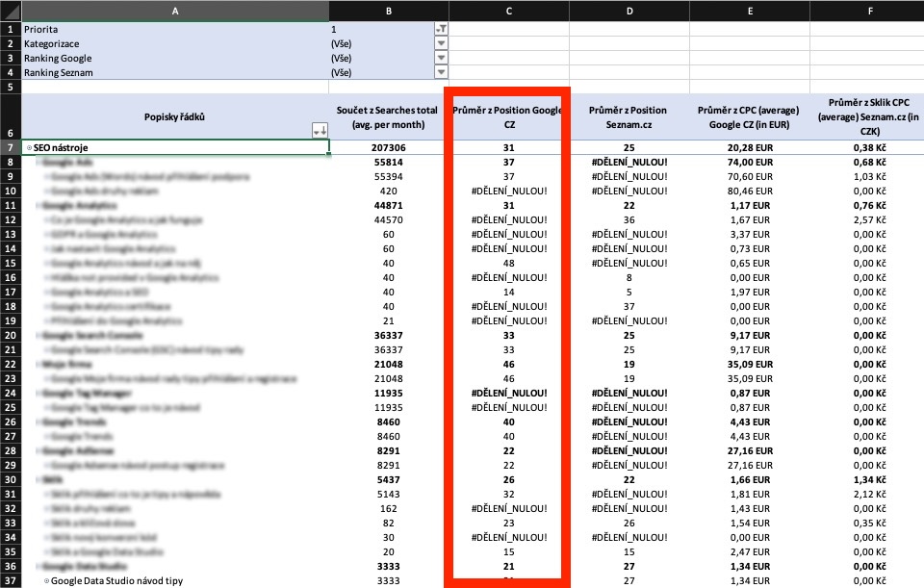Click the cell showing 2,47 EUR
Viewport: 924px width, 588px height.
click(x=750, y=552)
